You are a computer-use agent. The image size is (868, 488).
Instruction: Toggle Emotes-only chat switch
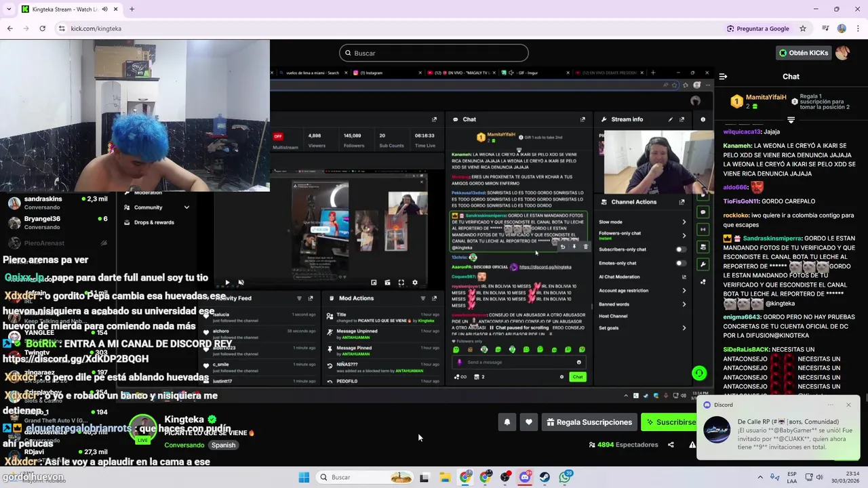(x=680, y=263)
